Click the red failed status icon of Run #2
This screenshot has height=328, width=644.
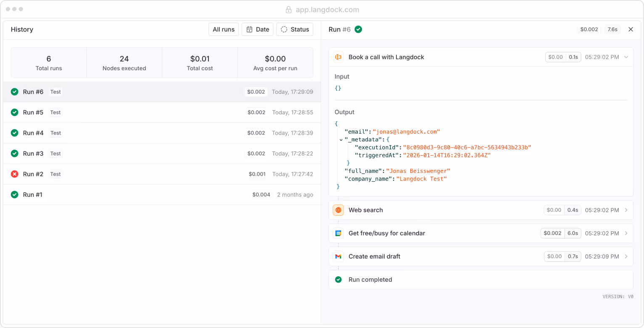click(x=15, y=174)
